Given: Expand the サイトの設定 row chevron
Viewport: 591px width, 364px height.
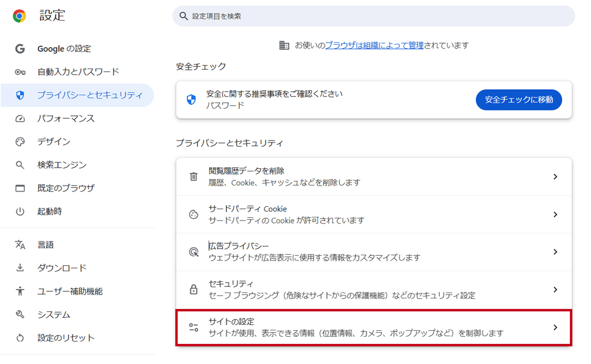Looking at the screenshot, I should click(555, 327).
